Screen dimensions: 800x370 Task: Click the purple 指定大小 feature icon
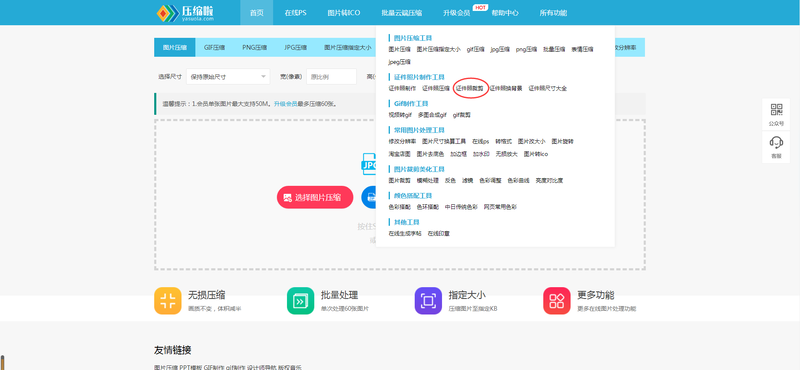click(x=428, y=301)
